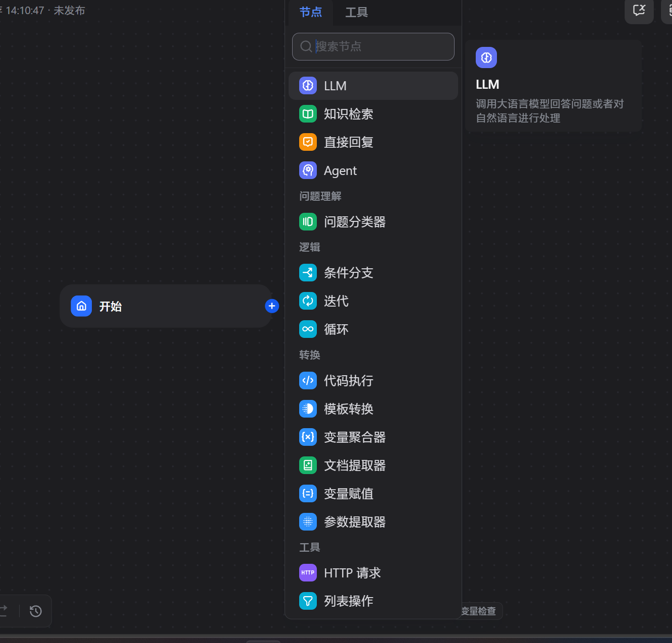Pick the Agent node icon
672x643 pixels.
(308, 170)
